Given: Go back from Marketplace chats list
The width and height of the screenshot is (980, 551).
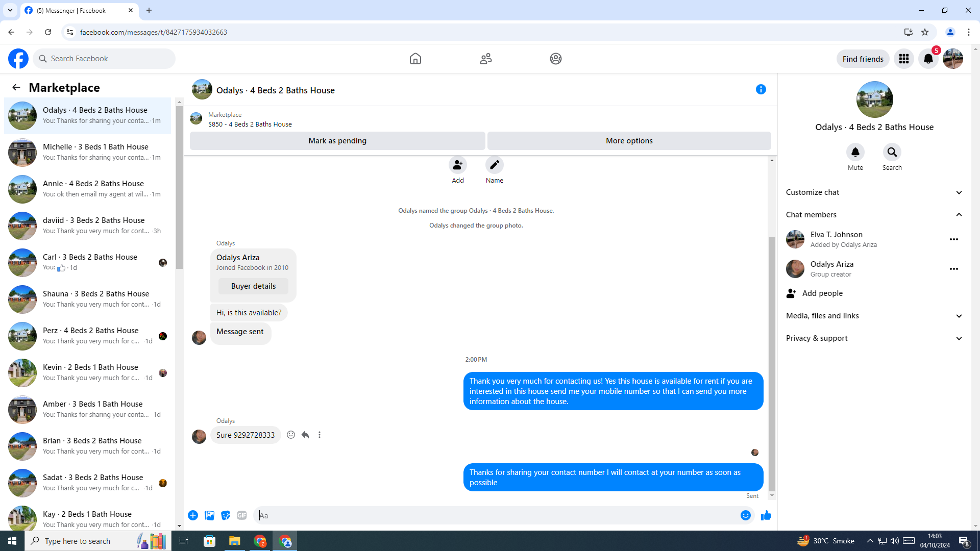Looking at the screenshot, I should pyautogui.click(x=16, y=87).
